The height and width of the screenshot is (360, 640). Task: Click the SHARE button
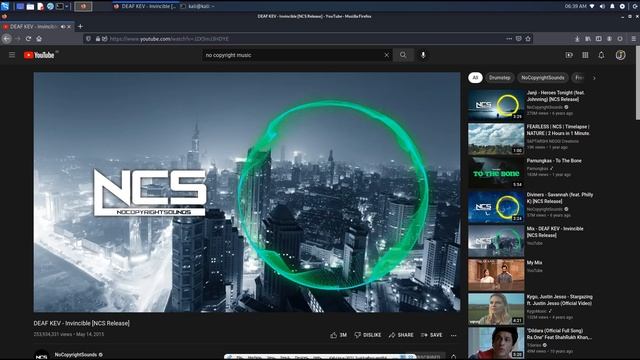[x=401, y=335]
